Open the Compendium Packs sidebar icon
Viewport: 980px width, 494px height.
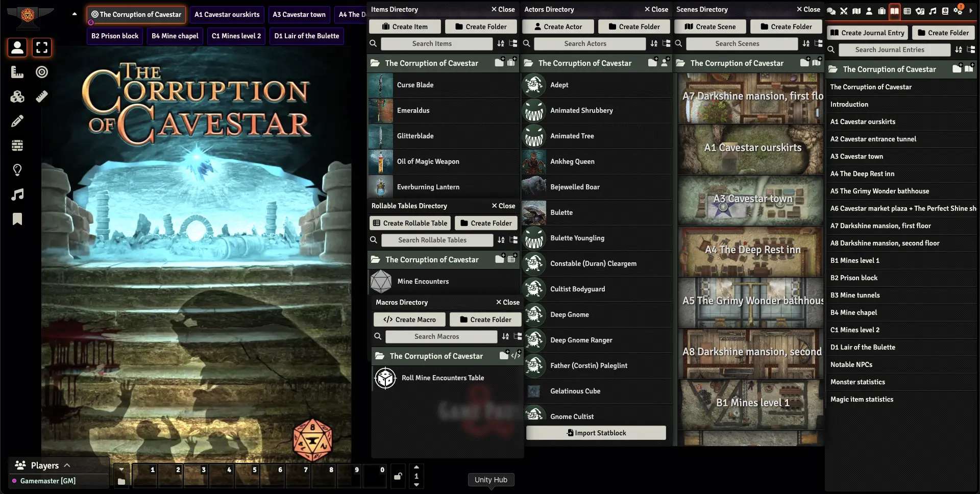tap(945, 11)
